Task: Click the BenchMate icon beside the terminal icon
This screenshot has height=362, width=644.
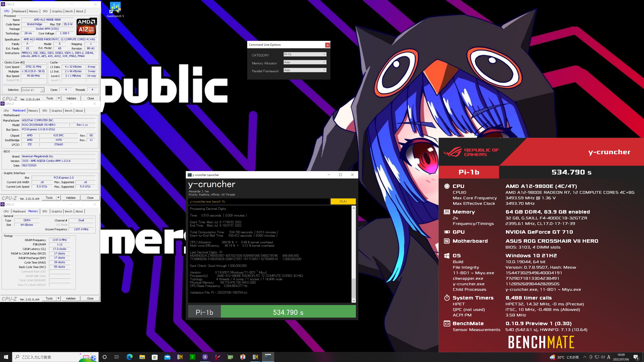Action: (x=255, y=357)
